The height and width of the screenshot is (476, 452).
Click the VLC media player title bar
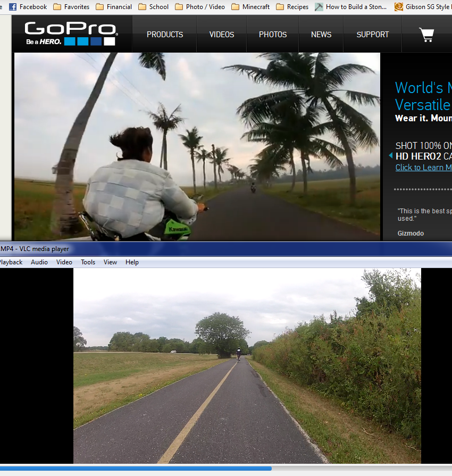click(226, 249)
